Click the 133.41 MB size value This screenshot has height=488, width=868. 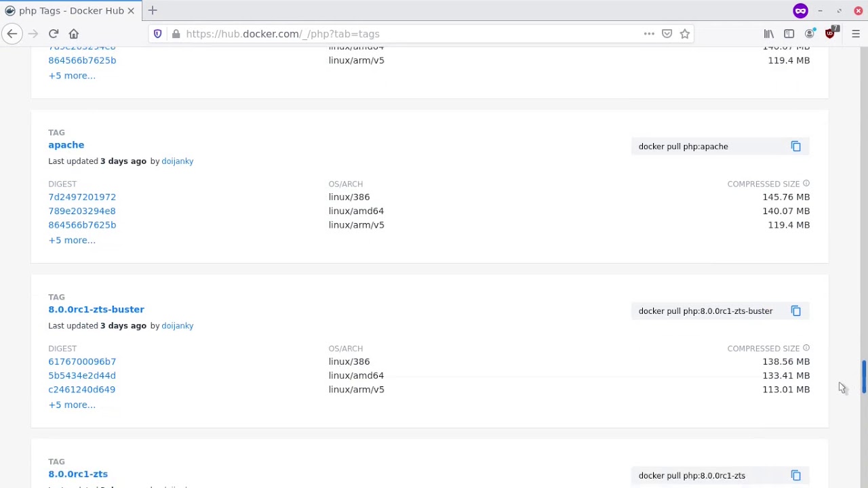(786, 375)
